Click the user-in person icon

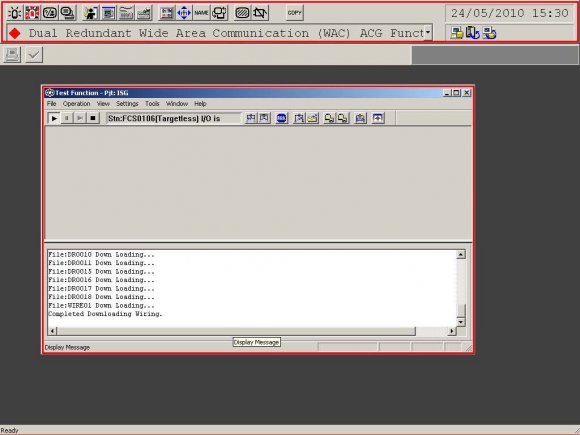90,13
